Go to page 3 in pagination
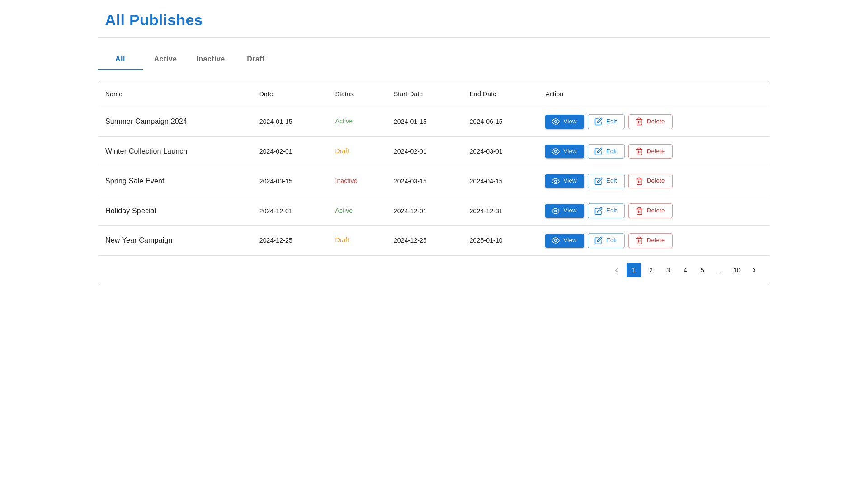The height and width of the screenshot is (488, 868). 668,270
